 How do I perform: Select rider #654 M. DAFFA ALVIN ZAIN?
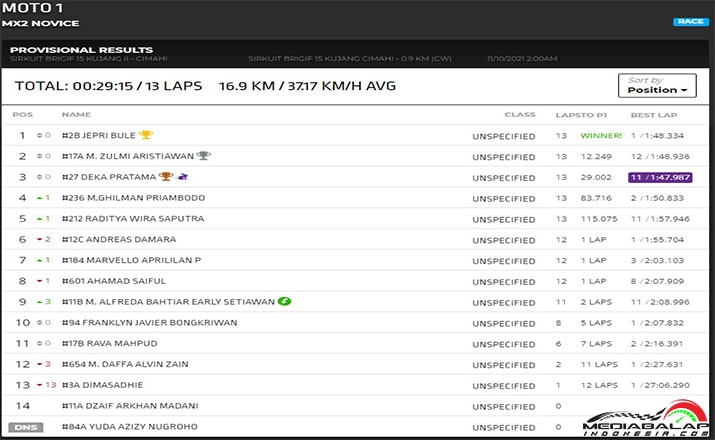(125, 364)
